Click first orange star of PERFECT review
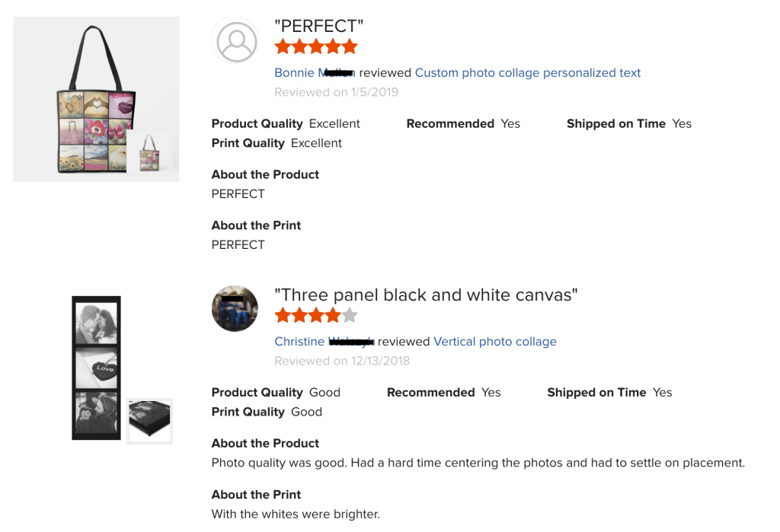 [x=283, y=46]
